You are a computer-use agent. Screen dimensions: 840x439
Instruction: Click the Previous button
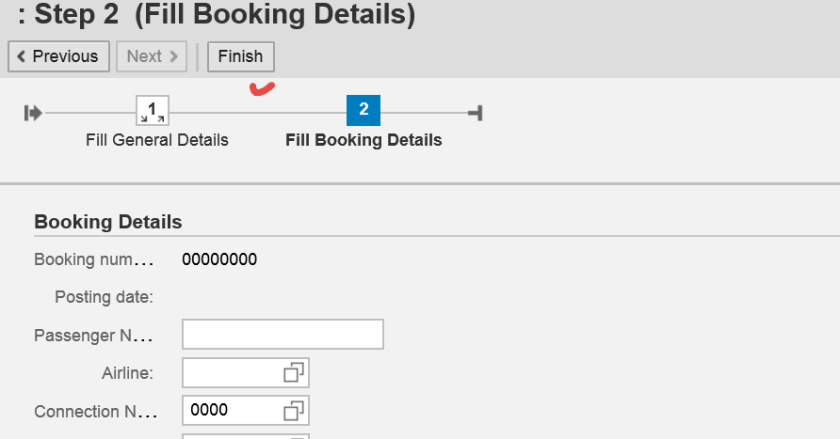(59, 56)
